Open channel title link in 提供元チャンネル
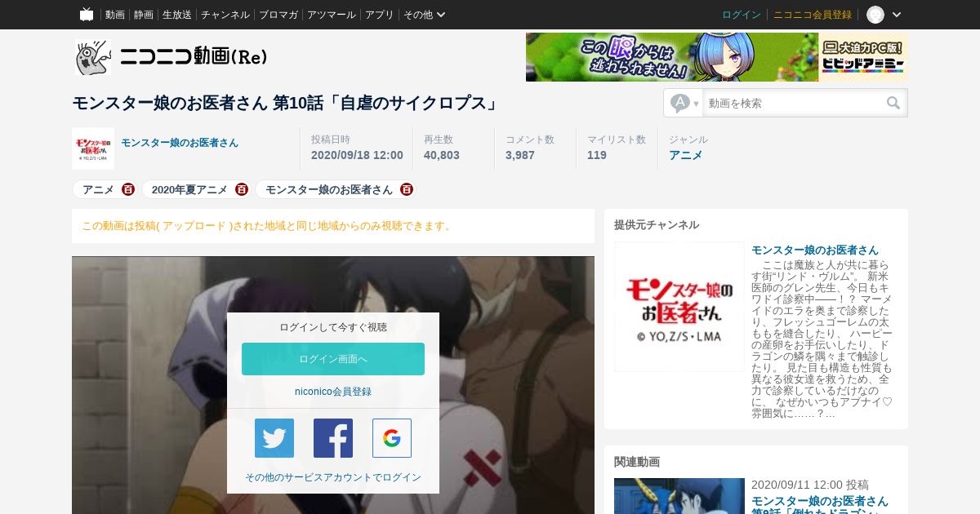 pyautogui.click(x=815, y=250)
